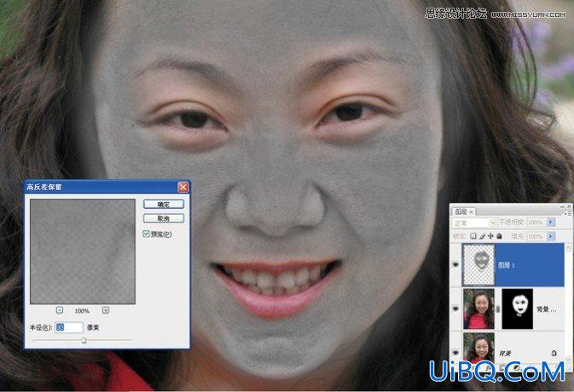Open the 不透明度 opacity arrow flyout

551,222
